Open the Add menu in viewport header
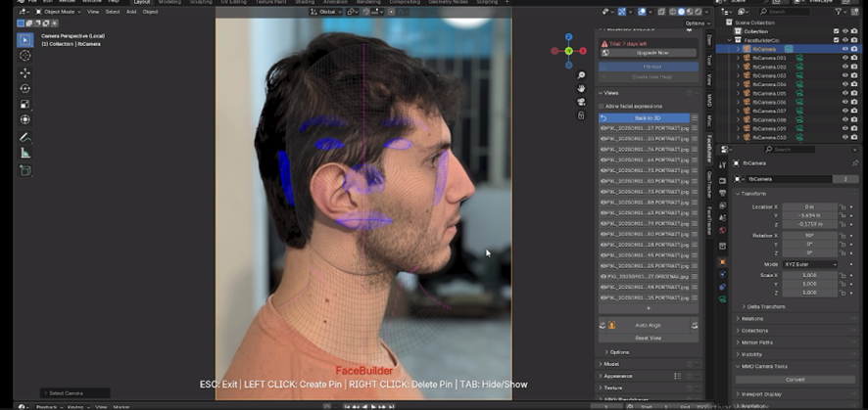This screenshot has width=868, height=410. tap(130, 12)
